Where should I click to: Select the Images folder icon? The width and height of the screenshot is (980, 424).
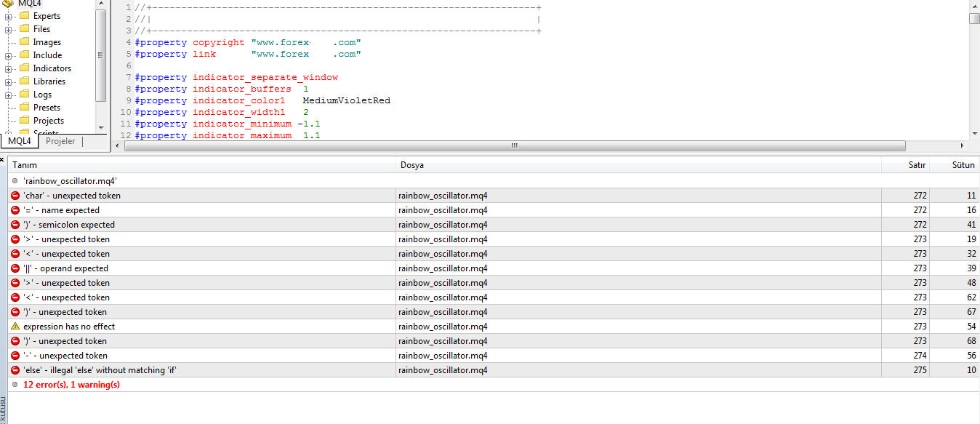(x=24, y=42)
